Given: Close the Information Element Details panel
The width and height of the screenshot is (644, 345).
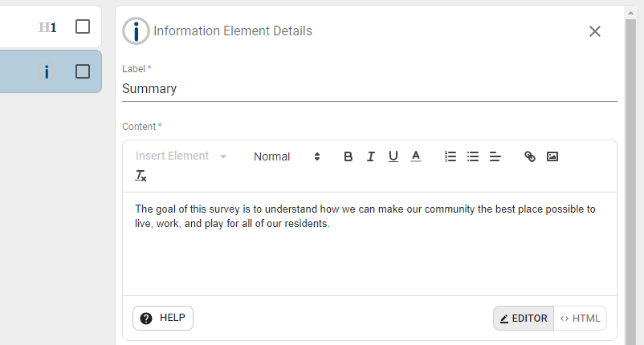Looking at the screenshot, I should coord(595,31).
